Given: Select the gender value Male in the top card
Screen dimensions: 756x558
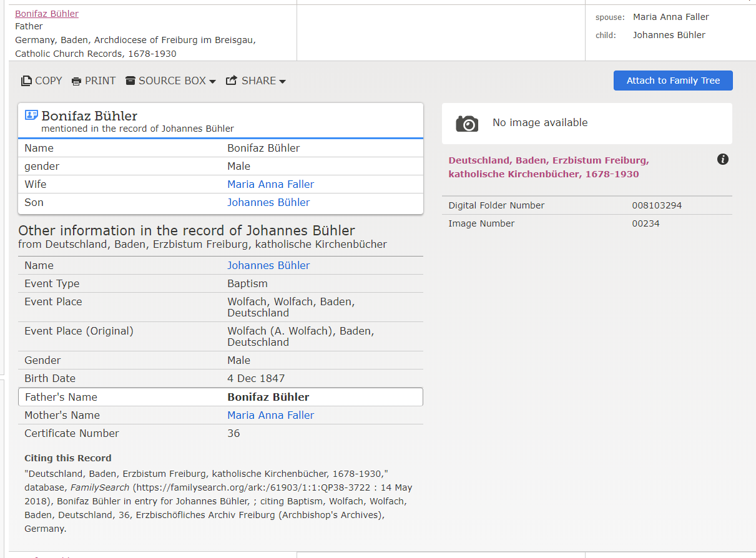Looking at the screenshot, I should point(238,166).
